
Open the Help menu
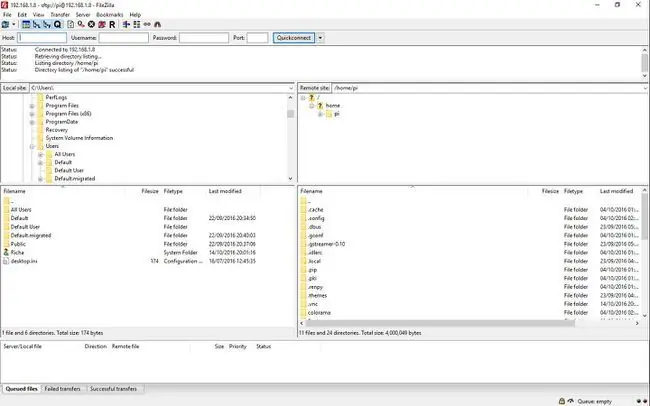click(x=135, y=15)
